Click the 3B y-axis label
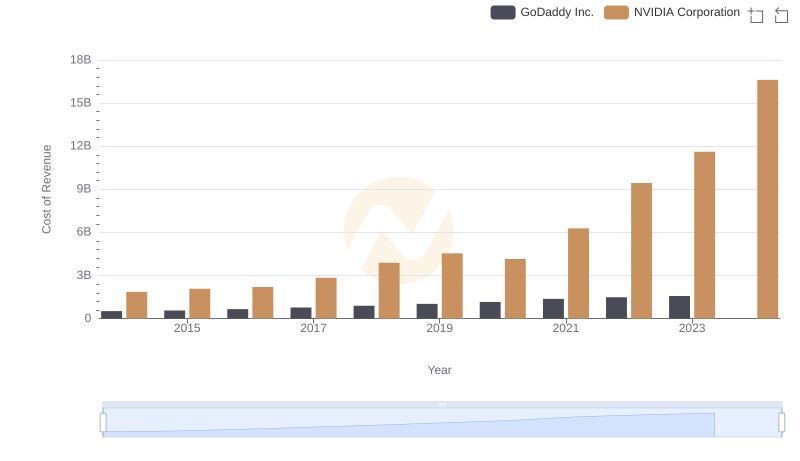The image size is (800, 461). tap(84, 275)
